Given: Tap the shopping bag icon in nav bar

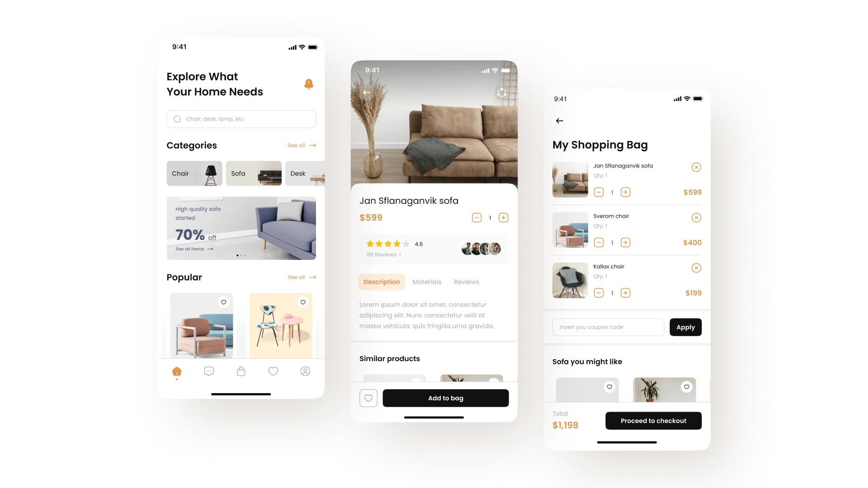Looking at the screenshot, I should 241,371.
